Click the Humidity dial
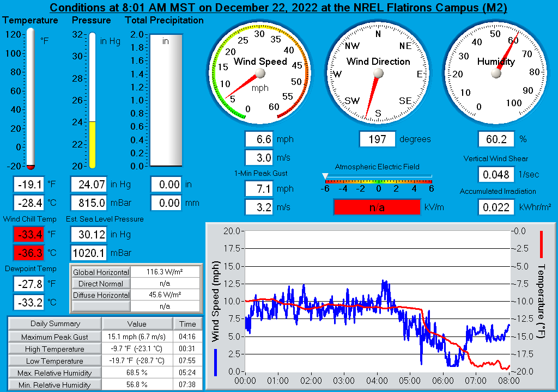The image size is (558, 392). tap(496, 73)
